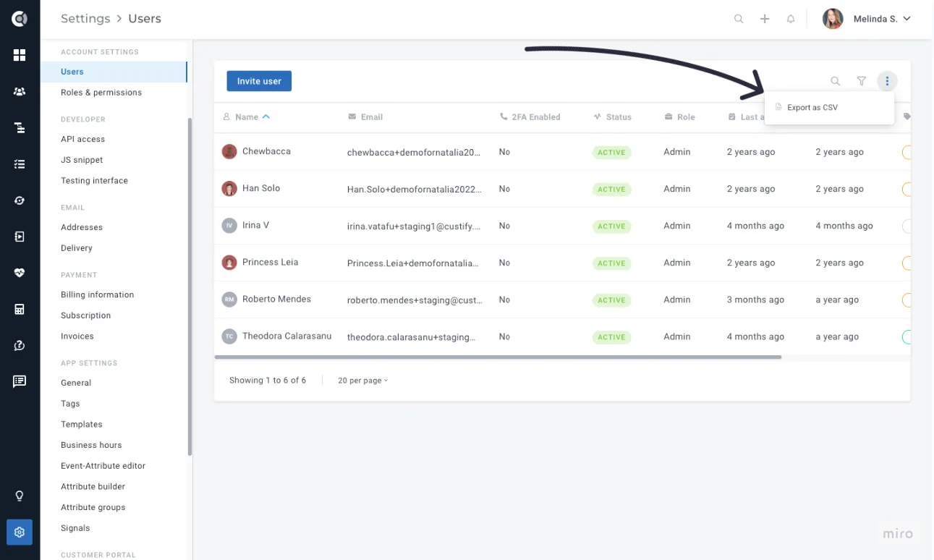Click the 2FA Enabled column header
This screenshot has height=560, width=934.
pyautogui.click(x=530, y=117)
